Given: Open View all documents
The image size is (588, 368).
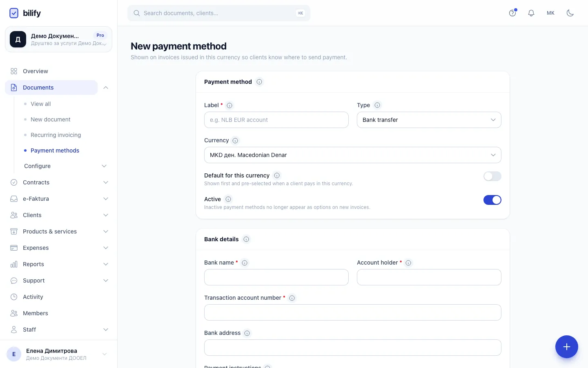Looking at the screenshot, I should (41, 104).
